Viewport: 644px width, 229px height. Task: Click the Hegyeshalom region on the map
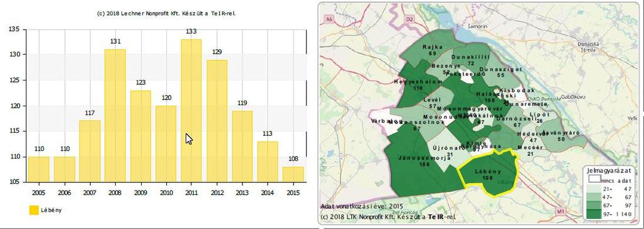[x=418, y=84]
